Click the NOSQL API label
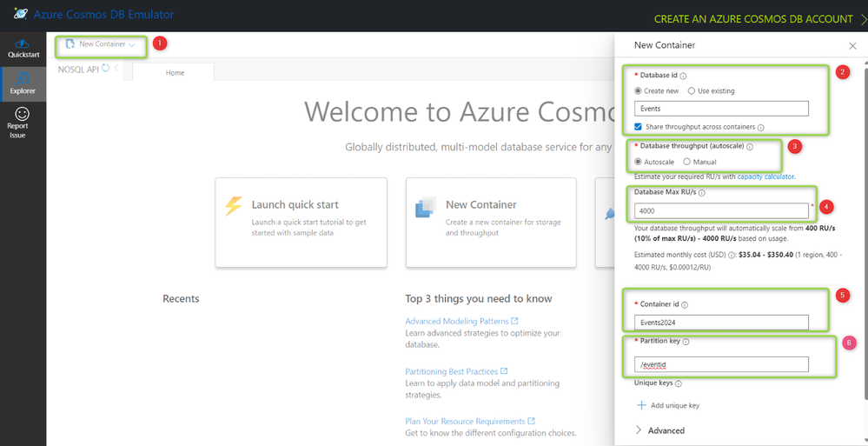Image resolution: width=868 pixels, height=446 pixels. point(78,70)
